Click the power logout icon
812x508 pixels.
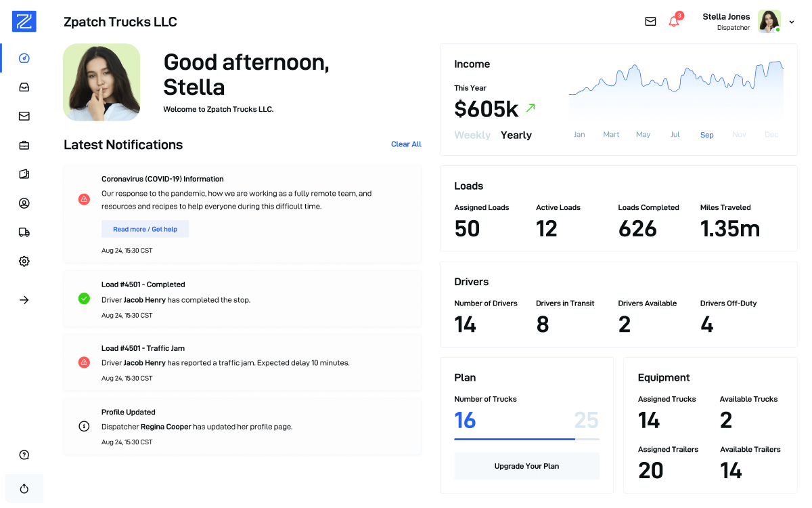tap(24, 488)
